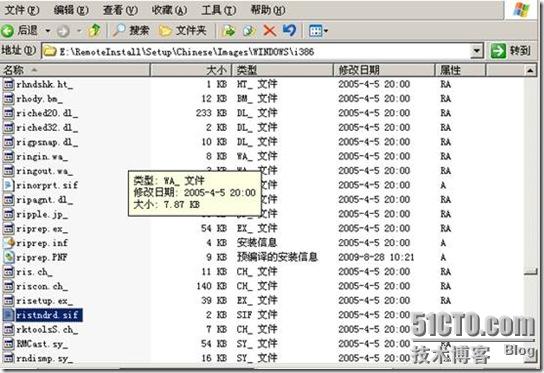
Task: Click the setup info icon of riprep.inf
Action: [x=8, y=243]
